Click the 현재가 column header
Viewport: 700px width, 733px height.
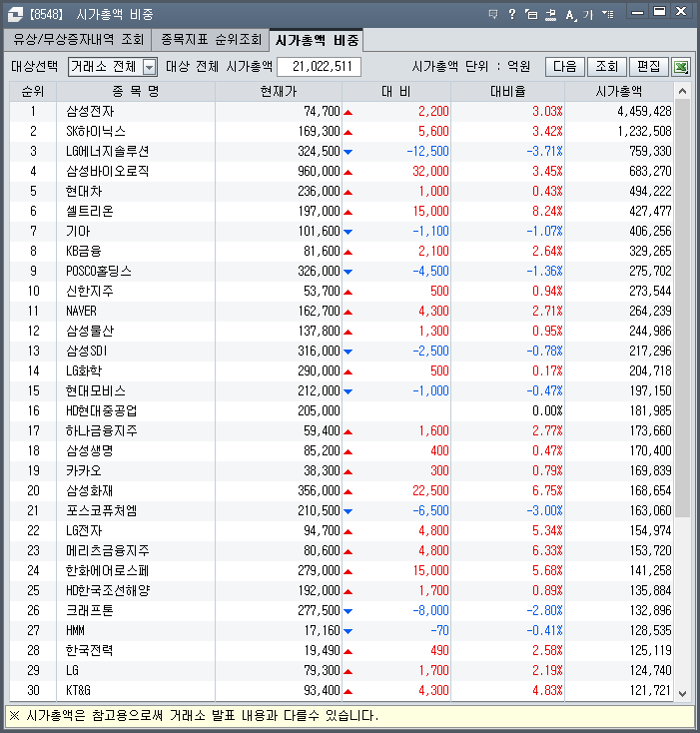coord(279,91)
